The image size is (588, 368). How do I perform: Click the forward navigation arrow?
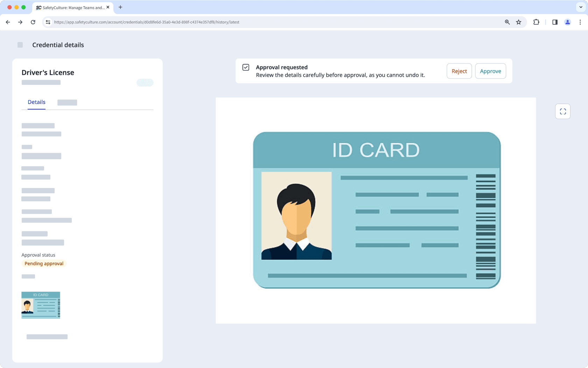coord(20,22)
